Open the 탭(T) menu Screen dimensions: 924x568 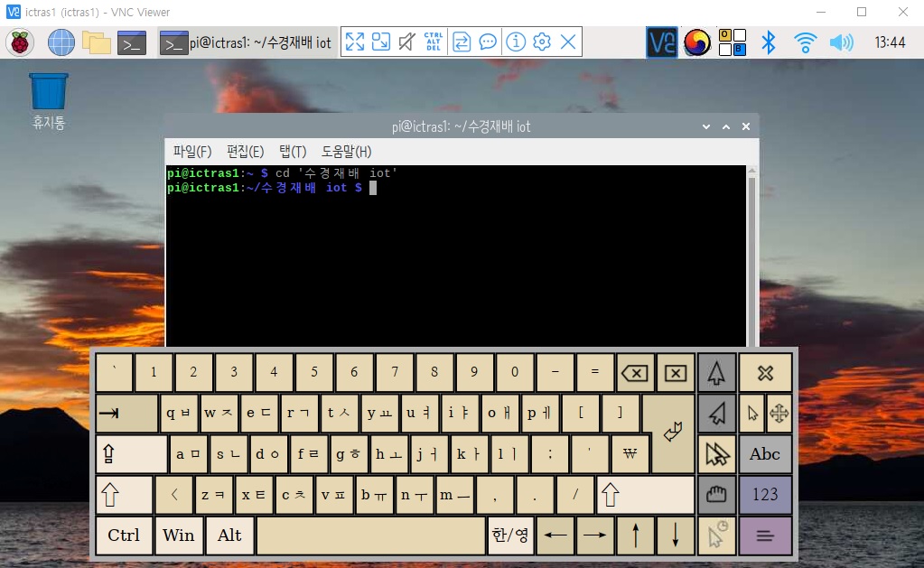click(x=293, y=152)
